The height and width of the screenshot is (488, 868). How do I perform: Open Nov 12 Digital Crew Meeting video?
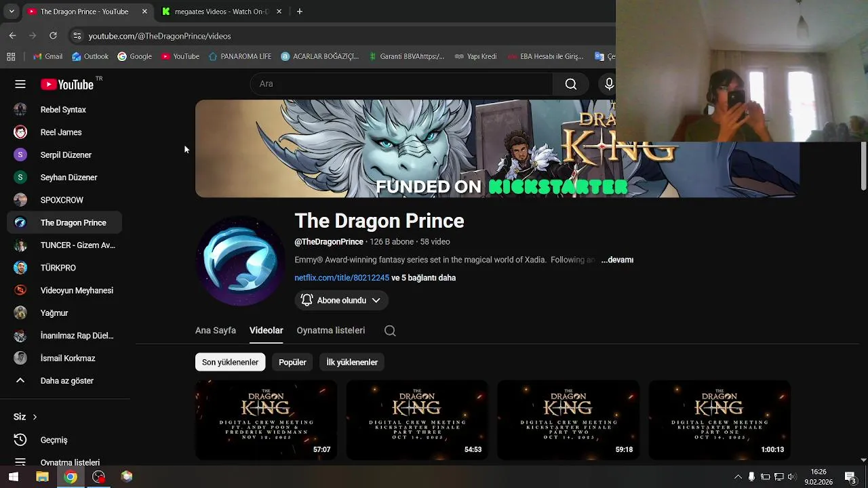(x=266, y=420)
